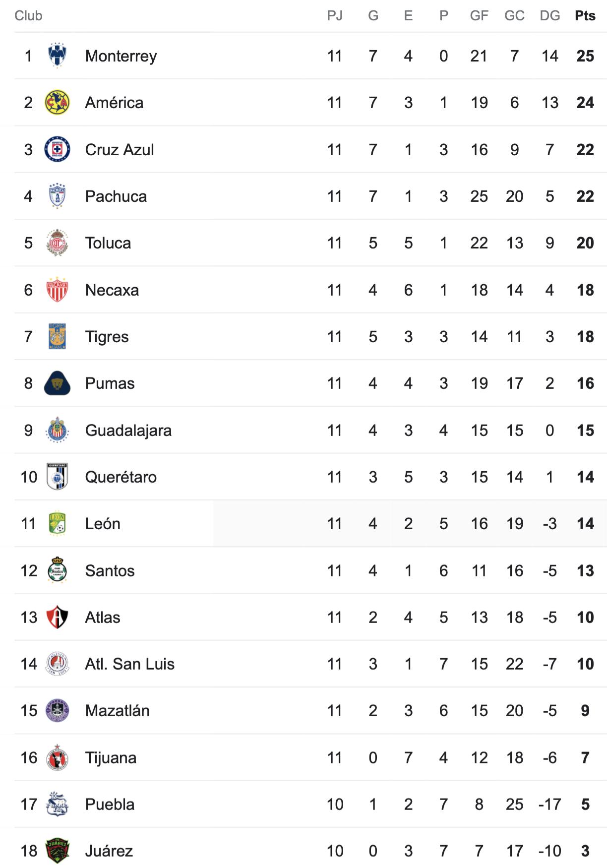Screen dimensions: 607x868
Task: Click the Monterrey club crest icon
Action: pyautogui.click(x=57, y=56)
